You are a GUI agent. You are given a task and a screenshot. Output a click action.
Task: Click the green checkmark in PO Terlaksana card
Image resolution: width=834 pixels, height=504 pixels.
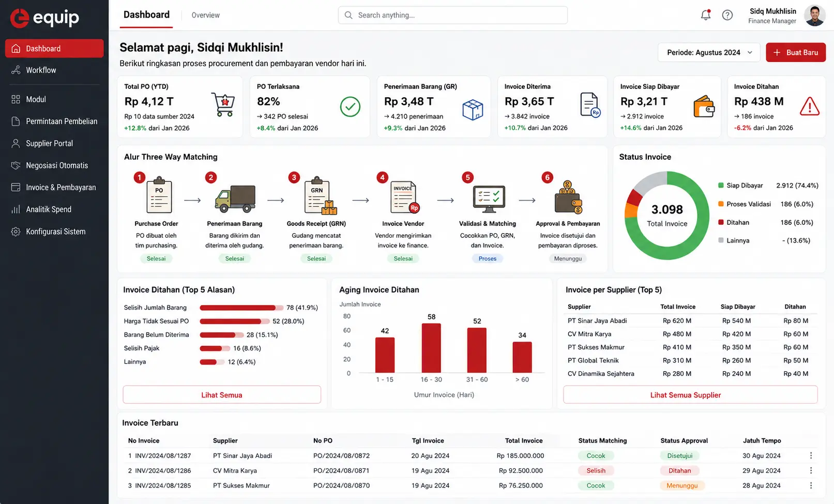pyautogui.click(x=350, y=106)
